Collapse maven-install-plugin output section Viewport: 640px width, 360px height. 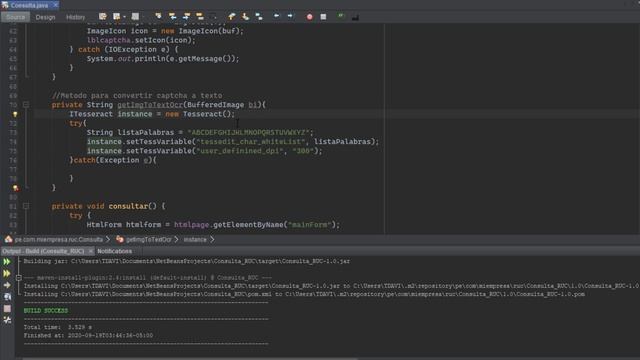[19, 278]
